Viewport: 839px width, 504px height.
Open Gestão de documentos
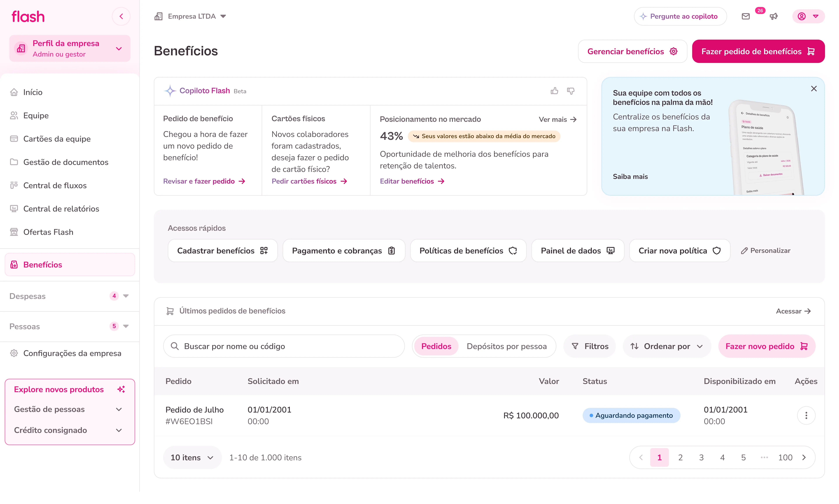point(70,162)
